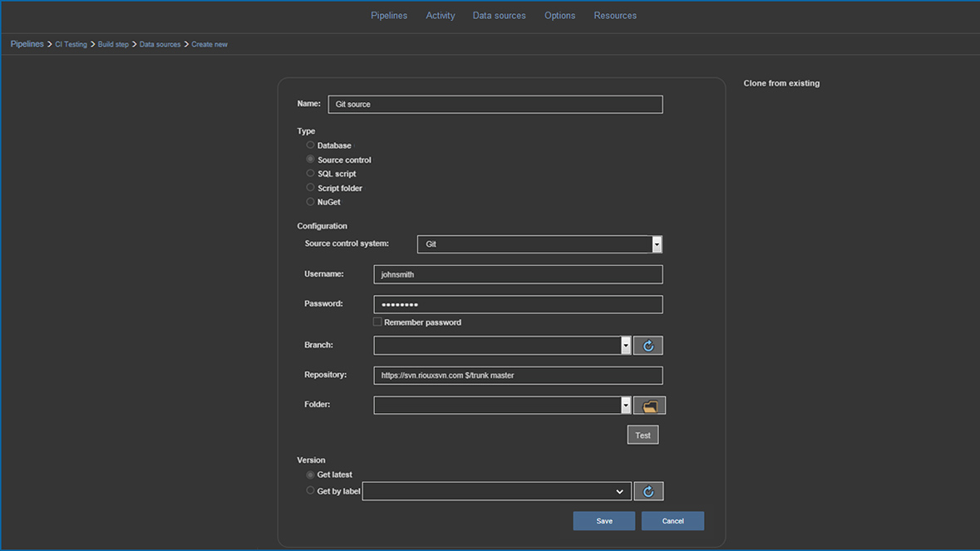This screenshot has height=551, width=980.
Task: Expand the Folder dropdown
Action: pyautogui.click(x=626, y=405)
